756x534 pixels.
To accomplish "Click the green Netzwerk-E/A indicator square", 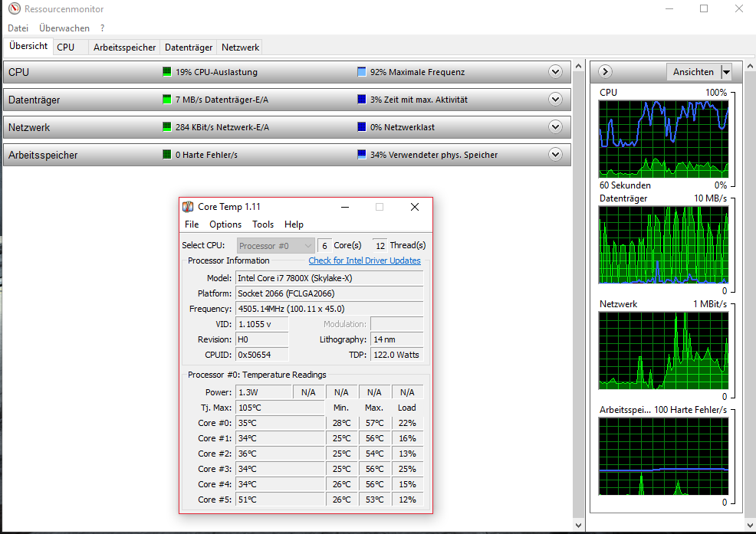I will [167, 126].
